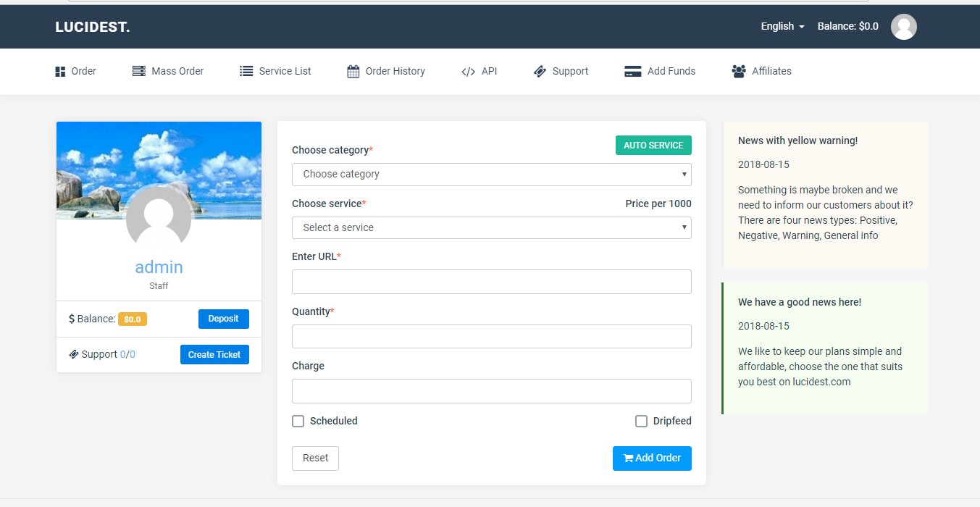Click inside the Enter URL field

coord(491,282)
